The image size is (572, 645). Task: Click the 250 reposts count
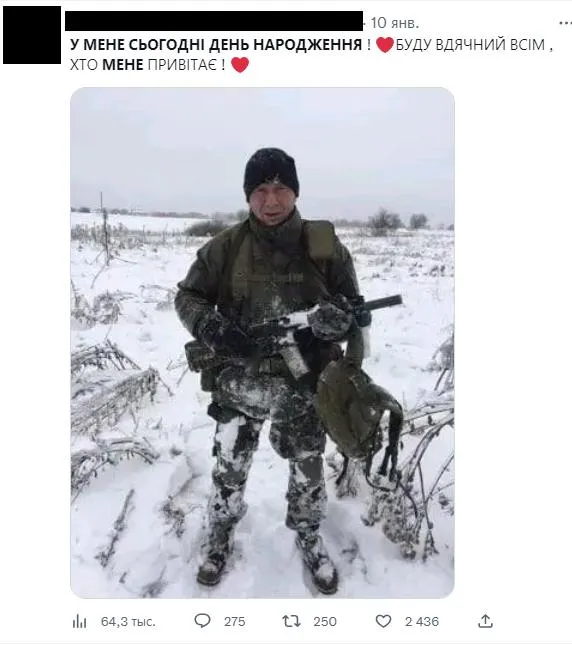tap(325, 622)
